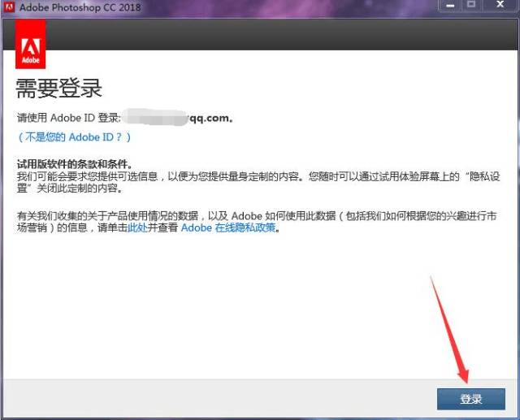Click the red Adobe logo
The width and height of the screenshot is (520, 420).
(31, 44)
